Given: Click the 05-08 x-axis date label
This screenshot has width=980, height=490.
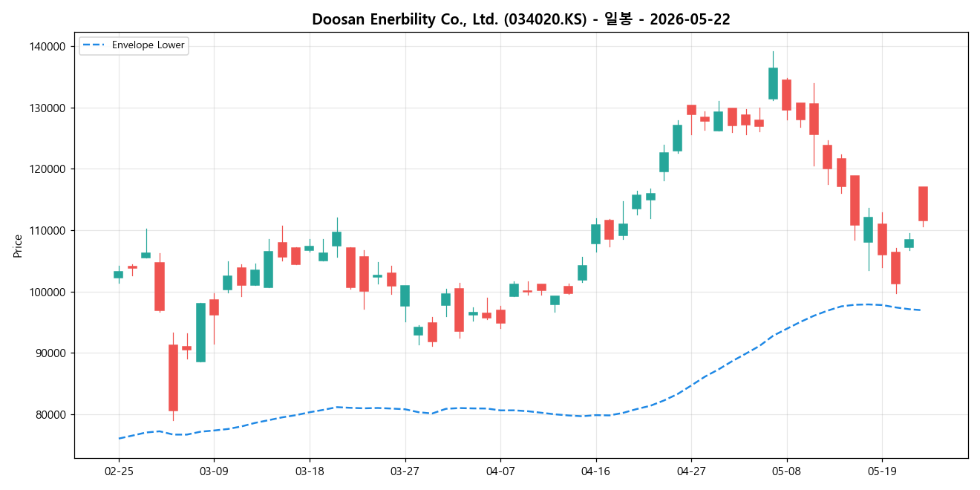Looking at the screenshot, I should point(786,471).
